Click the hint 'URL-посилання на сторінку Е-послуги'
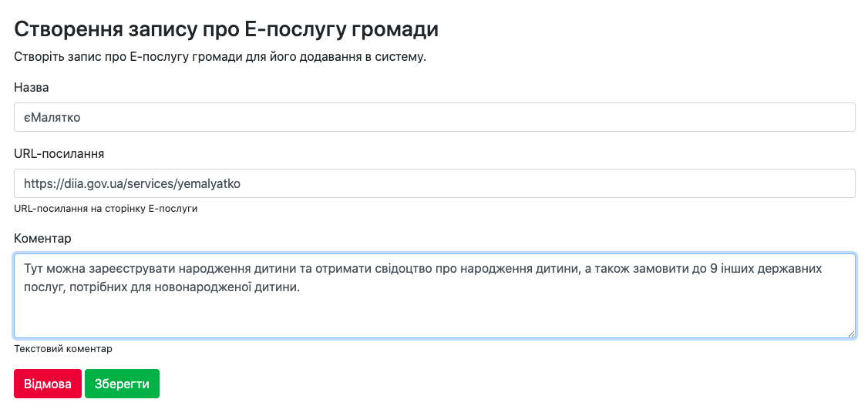 tap(106, 209)
